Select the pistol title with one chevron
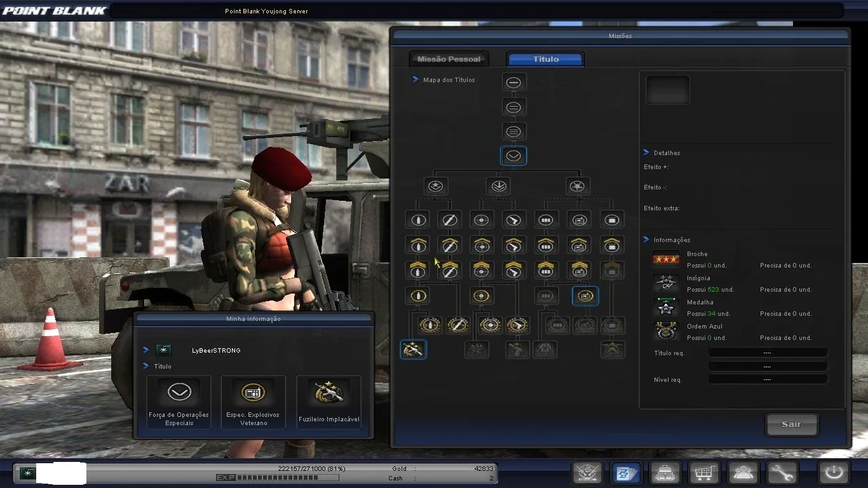The height and width of the screenshot is (488, 868). (513, 245)
